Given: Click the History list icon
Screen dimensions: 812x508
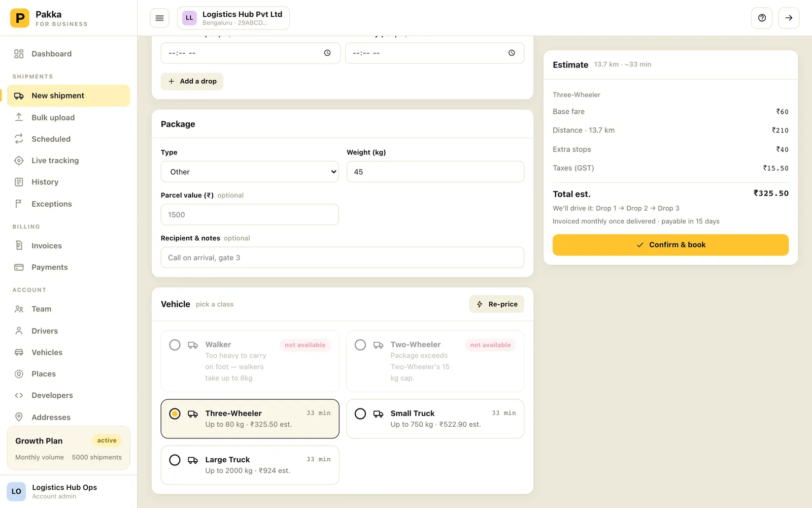Looking at the screenshot, I should click(x=19, y=182).
